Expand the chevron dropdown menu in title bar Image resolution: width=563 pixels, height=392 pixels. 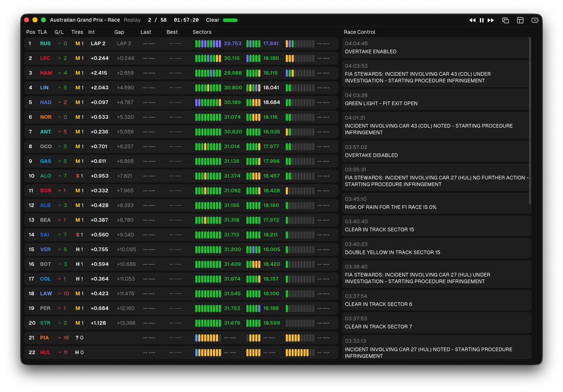tap(535, 20)
